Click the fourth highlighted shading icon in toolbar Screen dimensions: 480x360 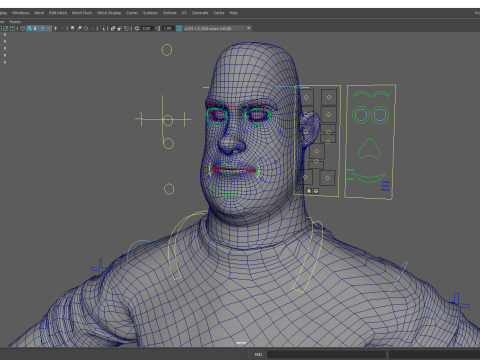point(49,28)
